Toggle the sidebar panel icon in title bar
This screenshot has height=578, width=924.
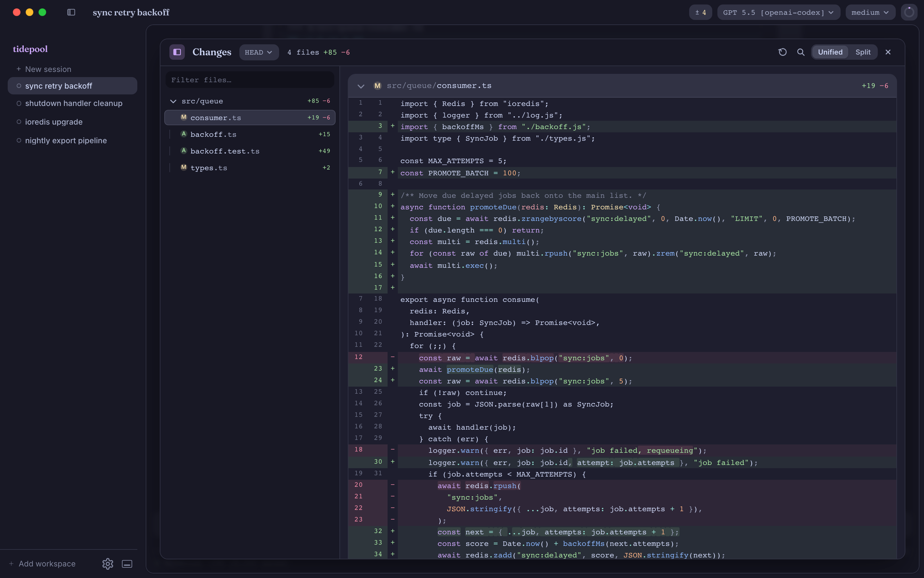[71, 12]
